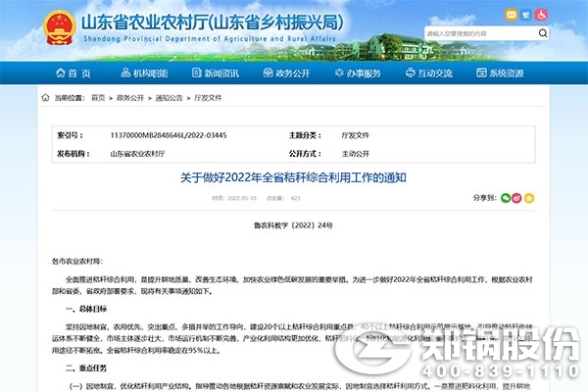Click 厅发文件 breadcrumb link
Screen dimensions: 588x392
pyautogui.click(x=205, y=98)
